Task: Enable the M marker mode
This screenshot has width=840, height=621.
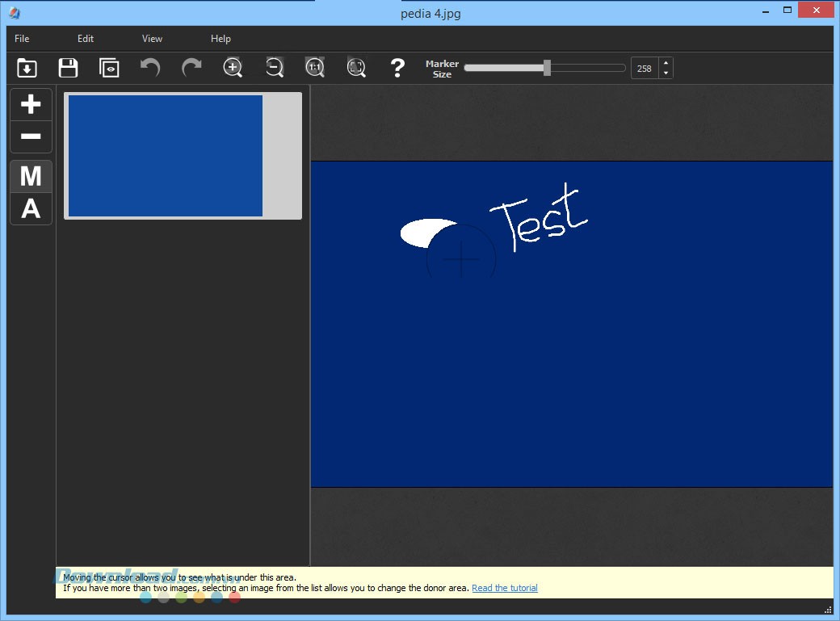Action: point(30,176)
